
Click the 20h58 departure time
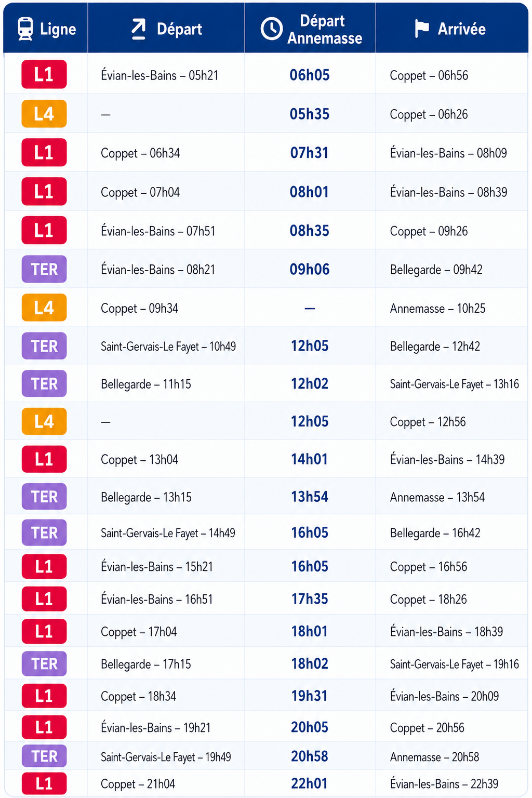(x=309, y=756)
